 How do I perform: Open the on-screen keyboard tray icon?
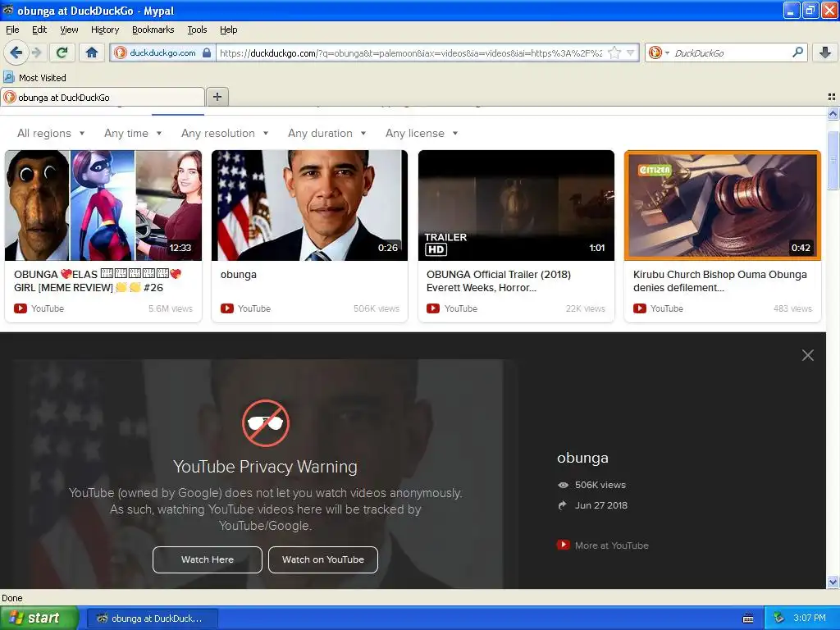(748, 619)
